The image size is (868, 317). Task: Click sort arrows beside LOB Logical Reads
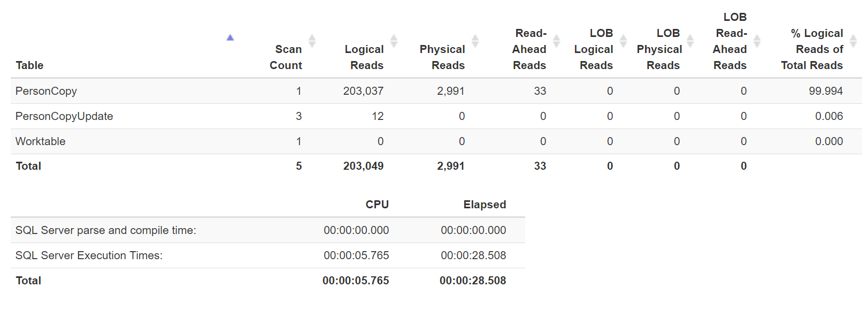pos(624,41)
